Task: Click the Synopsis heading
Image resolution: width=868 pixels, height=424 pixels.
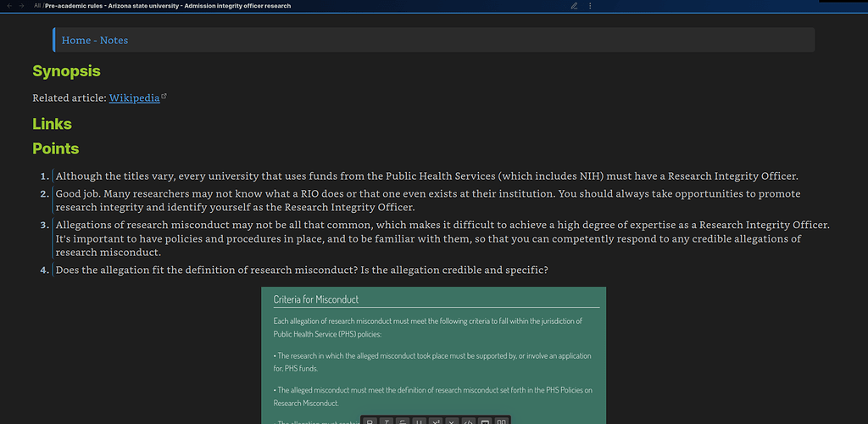Action: (x=66, y=71)
